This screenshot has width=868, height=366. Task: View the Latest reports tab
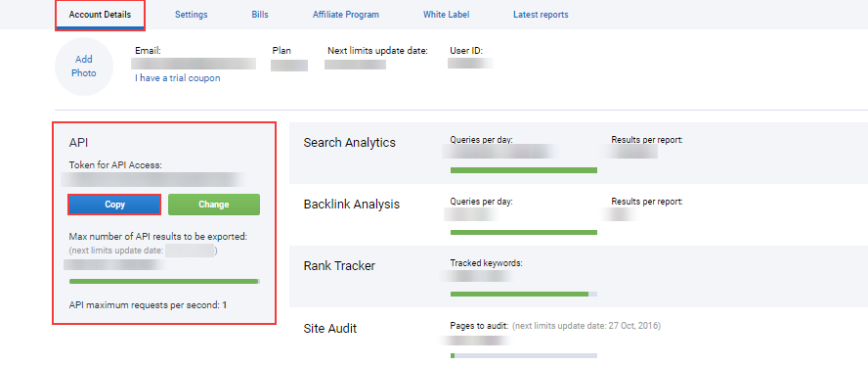541,15
